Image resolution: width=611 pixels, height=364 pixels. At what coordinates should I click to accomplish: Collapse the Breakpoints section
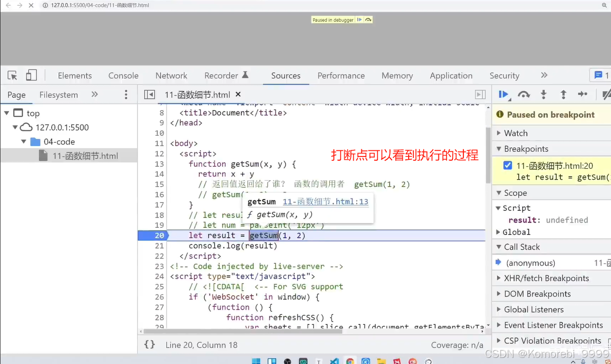click(x=551, y=149)
